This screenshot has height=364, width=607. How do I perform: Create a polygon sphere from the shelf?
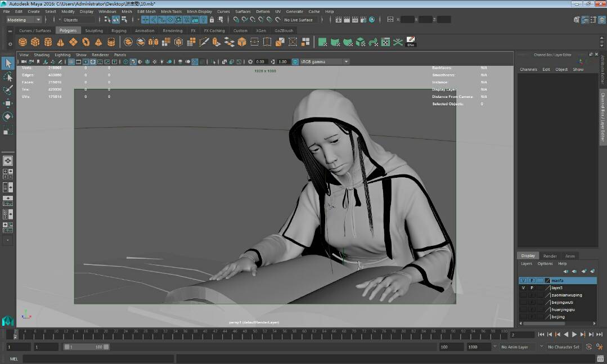[x=23, y=42]
